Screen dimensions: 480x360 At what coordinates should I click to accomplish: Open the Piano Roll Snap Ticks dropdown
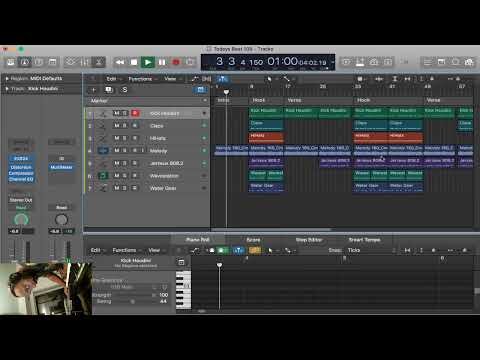[370, 250]
